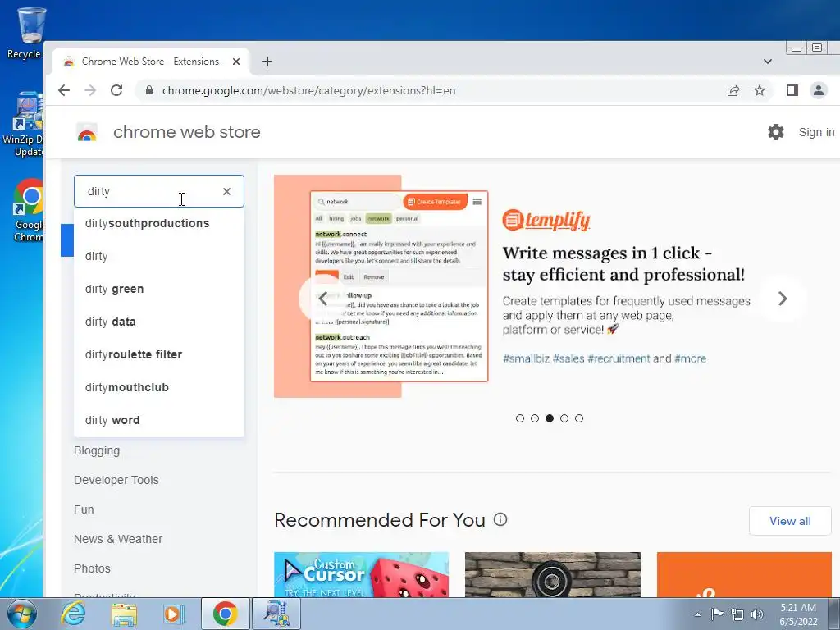Open info icon beside Recommended For You
Viewport: 840px width, 630px height.
pos(500,519)
